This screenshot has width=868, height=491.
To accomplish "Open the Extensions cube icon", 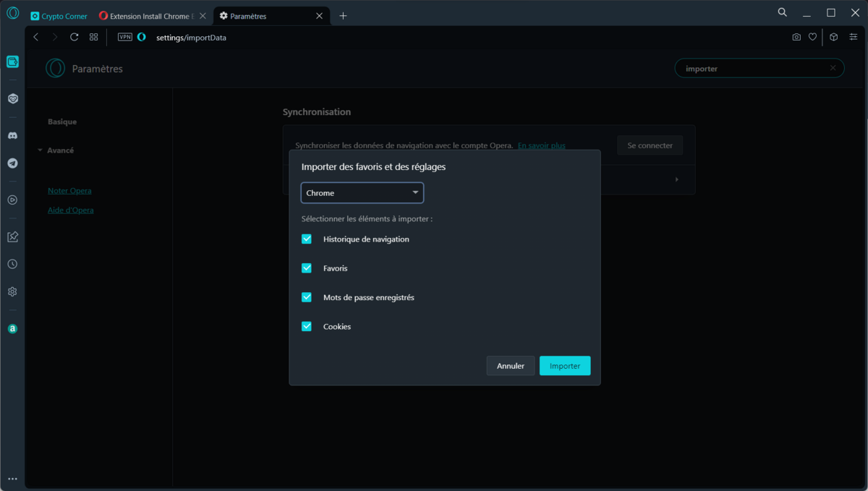I will (x=833, y=37).
